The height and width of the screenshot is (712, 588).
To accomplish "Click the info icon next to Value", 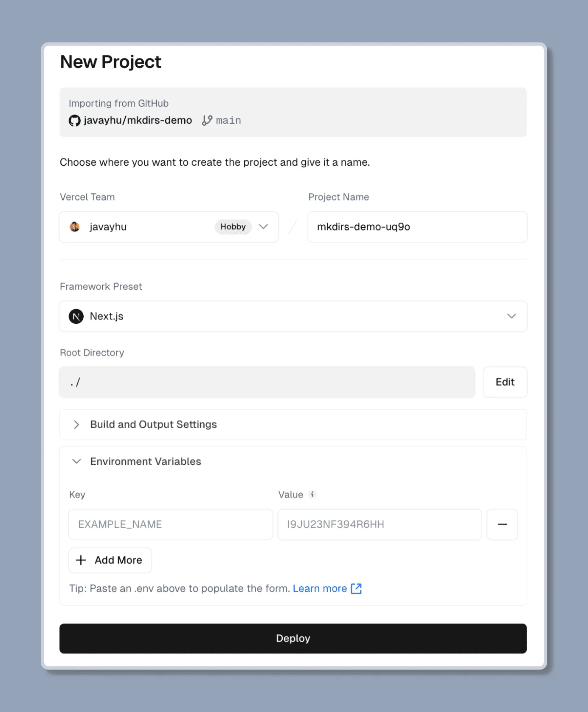I will pos(313,494).
